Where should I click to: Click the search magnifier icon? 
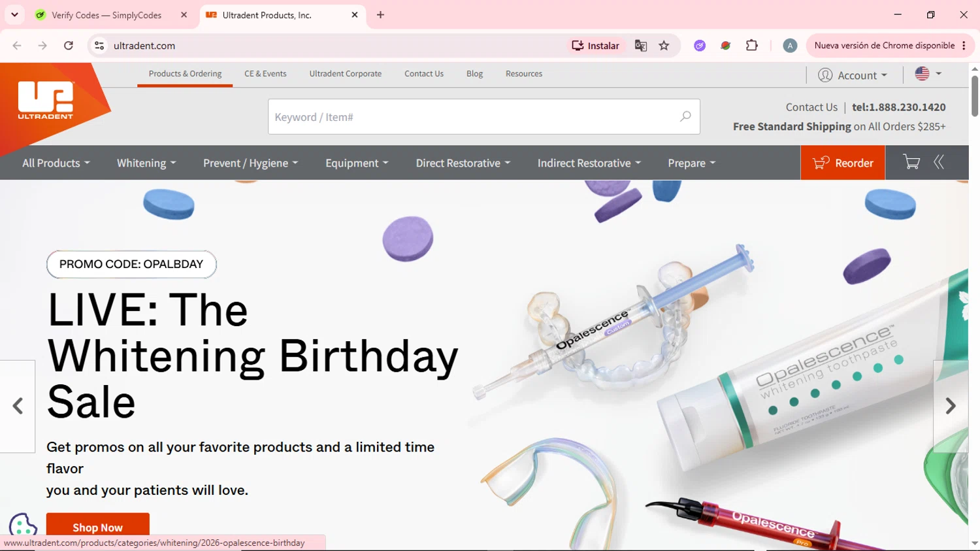tap(685, 116)
